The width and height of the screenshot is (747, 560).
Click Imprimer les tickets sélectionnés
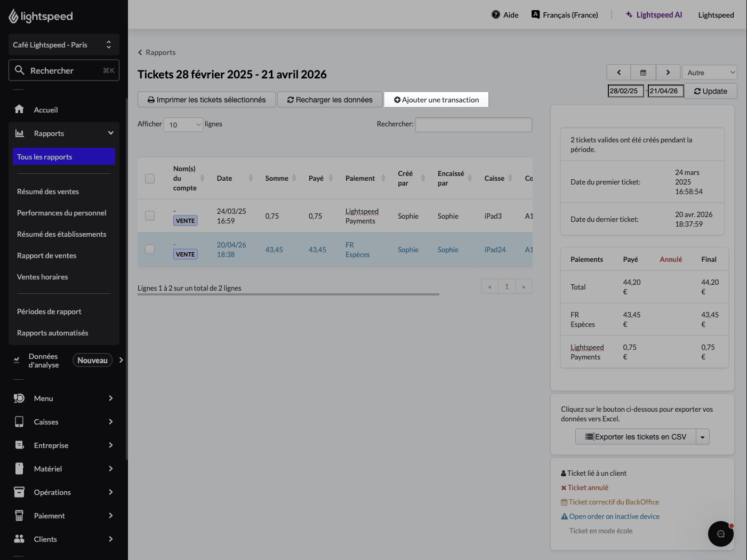pos(206,100)
